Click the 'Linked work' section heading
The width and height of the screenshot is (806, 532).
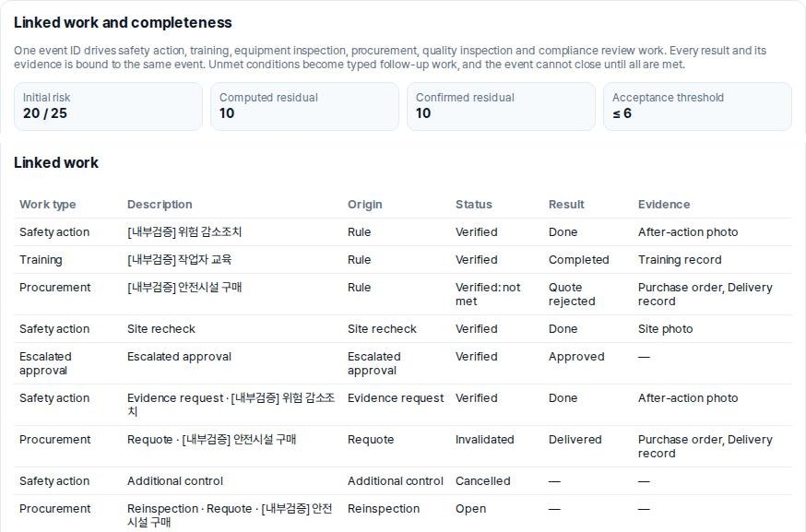click(x=56, y=163)
